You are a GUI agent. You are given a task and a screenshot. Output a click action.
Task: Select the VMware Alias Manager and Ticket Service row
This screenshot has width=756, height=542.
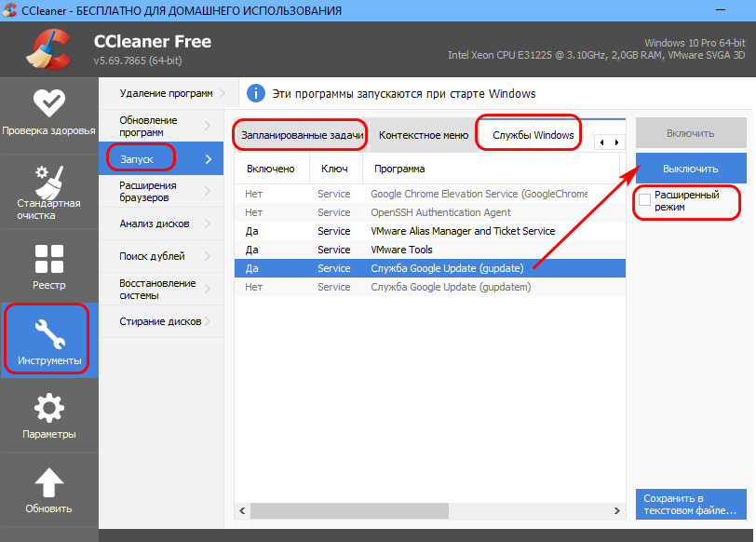tap(430, 231)
